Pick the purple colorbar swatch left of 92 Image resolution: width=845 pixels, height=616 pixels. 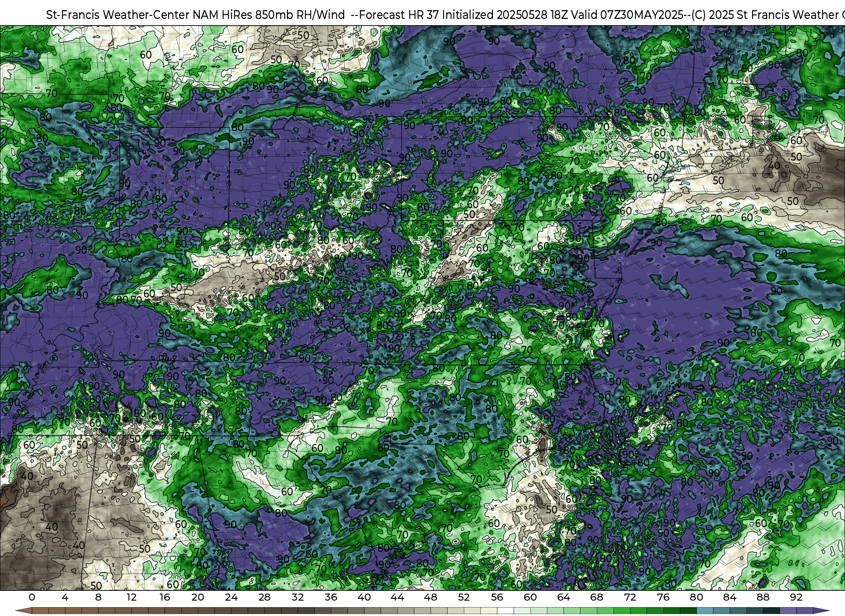pyautogui.click(x=788, y=611)
